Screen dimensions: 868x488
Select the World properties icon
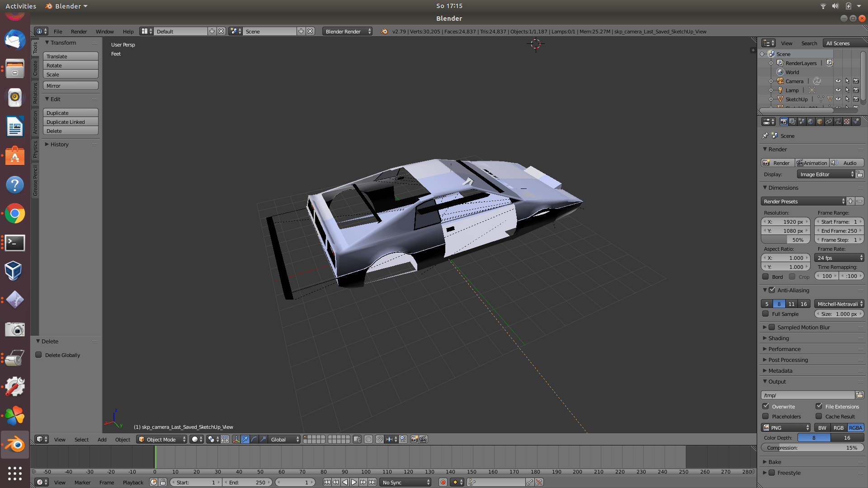(x=811, y=122)
